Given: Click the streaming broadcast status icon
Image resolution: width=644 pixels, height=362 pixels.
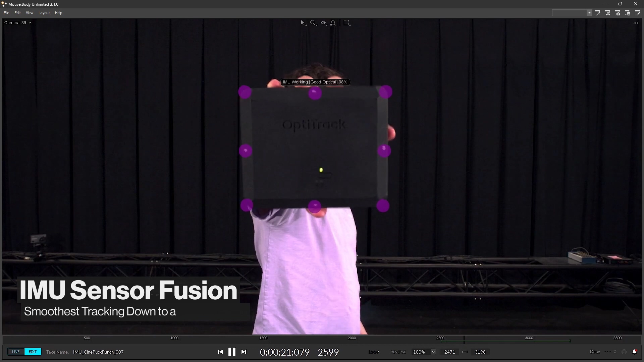Looking at the screenshot, I should [x=624, y=352].
